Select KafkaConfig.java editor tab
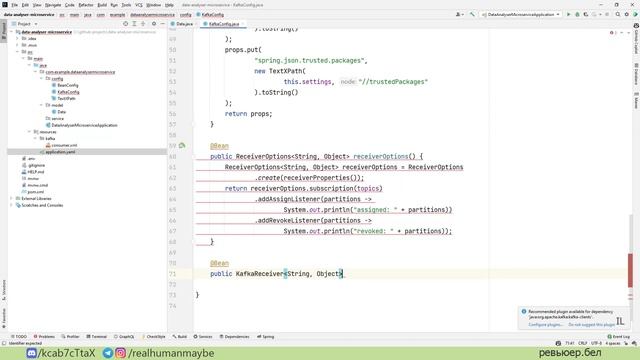The height and width of the screenshot is (360, 640). click(224, 24)
